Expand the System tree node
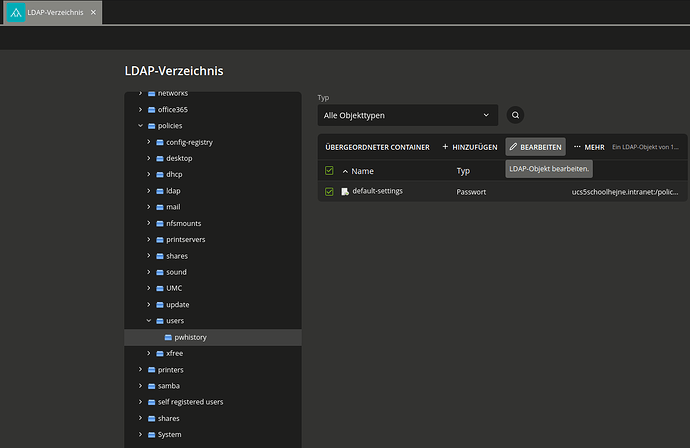The width and height of the screenshot is (690, 448). 140,434
